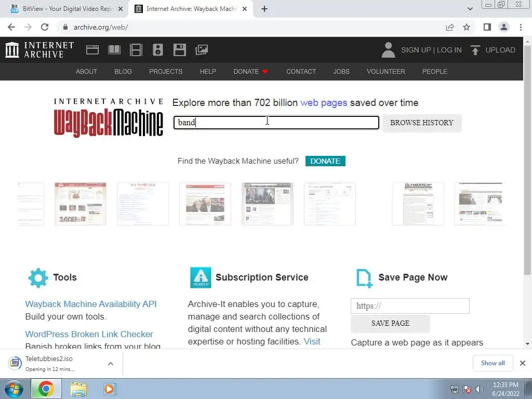This screenshot has height=399, width=532.
Task: Expand tab search dropdown arrow
Action: [470, 9]
